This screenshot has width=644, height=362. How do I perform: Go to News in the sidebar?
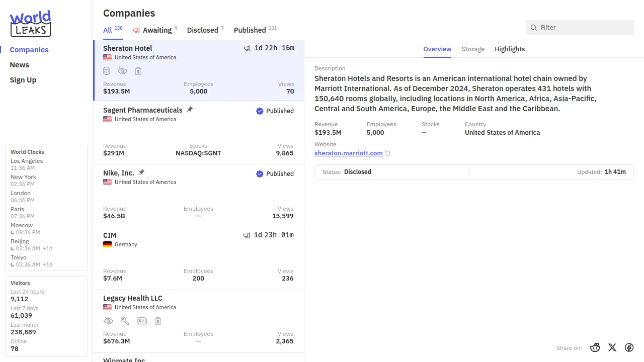click(20, 65)
